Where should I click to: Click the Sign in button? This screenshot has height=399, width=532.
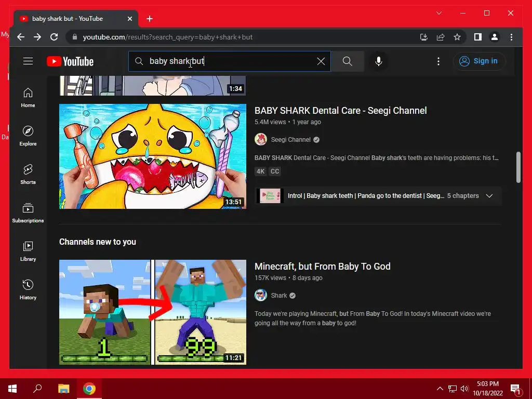[478, 61]
